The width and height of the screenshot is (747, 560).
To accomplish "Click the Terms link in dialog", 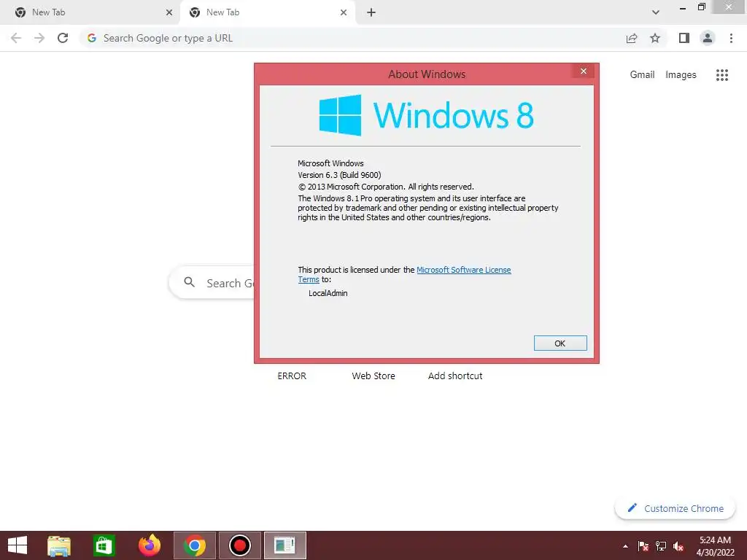I will (309, 279).
